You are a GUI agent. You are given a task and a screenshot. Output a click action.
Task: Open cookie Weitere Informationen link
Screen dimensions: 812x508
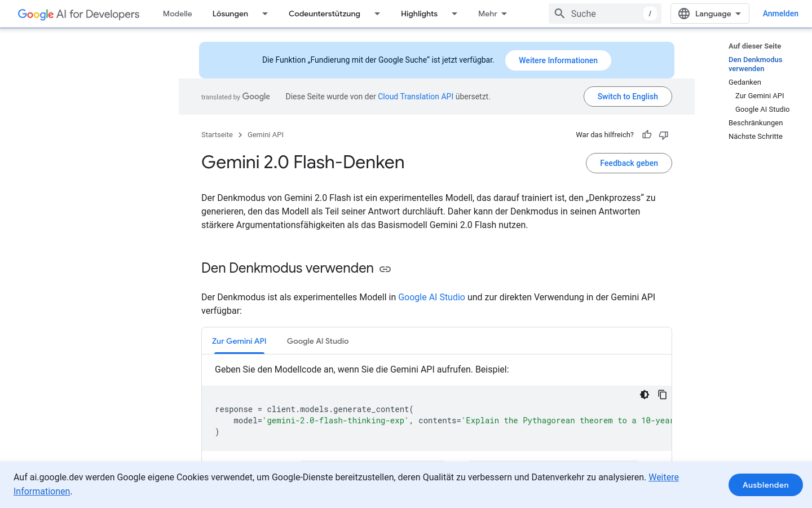tap(664, 478)
